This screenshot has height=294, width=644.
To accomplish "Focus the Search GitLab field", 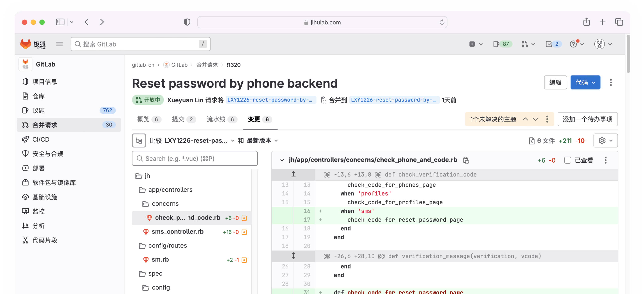I will (140, 44).
